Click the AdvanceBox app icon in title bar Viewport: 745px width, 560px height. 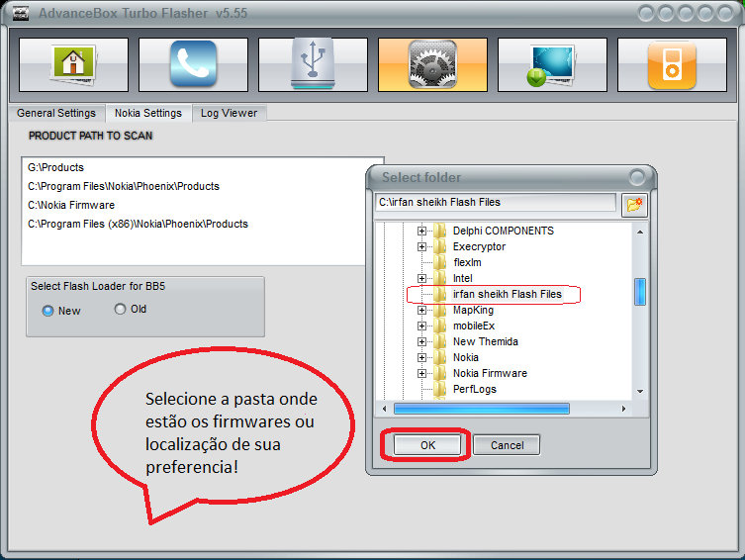point(21,13)
